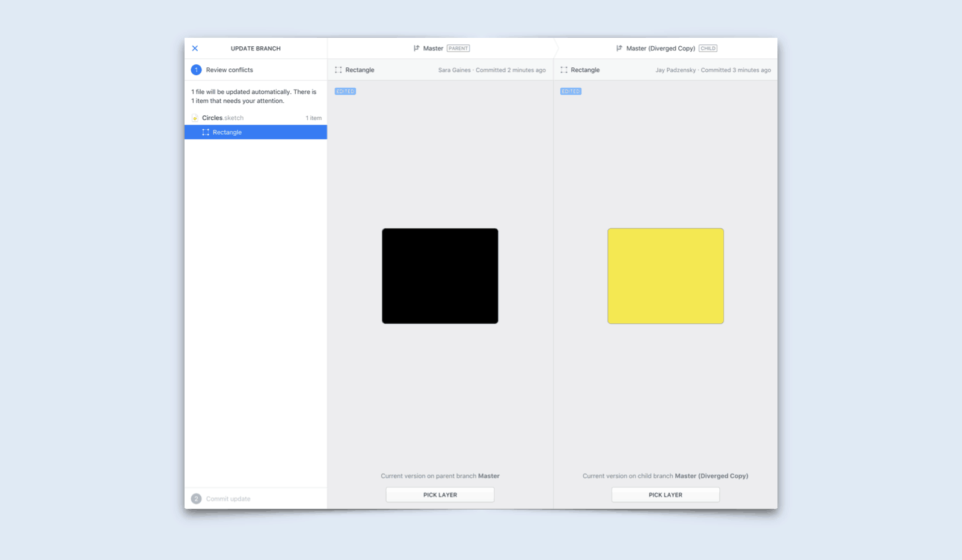Click artboard icon in parent Rectangle header
The height and width of the screenshot is (560, 962).
tap(339, 70)
